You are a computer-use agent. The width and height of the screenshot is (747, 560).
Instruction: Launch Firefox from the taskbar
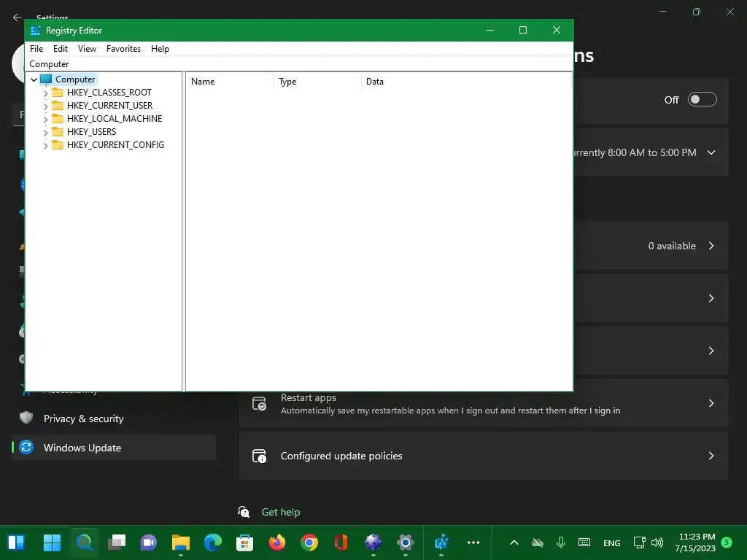276,542
